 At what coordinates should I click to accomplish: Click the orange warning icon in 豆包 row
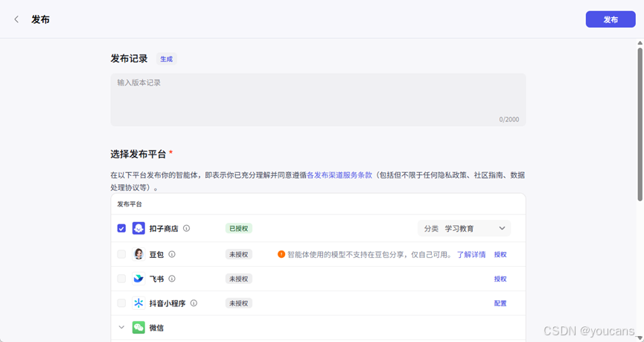(281, 254)
